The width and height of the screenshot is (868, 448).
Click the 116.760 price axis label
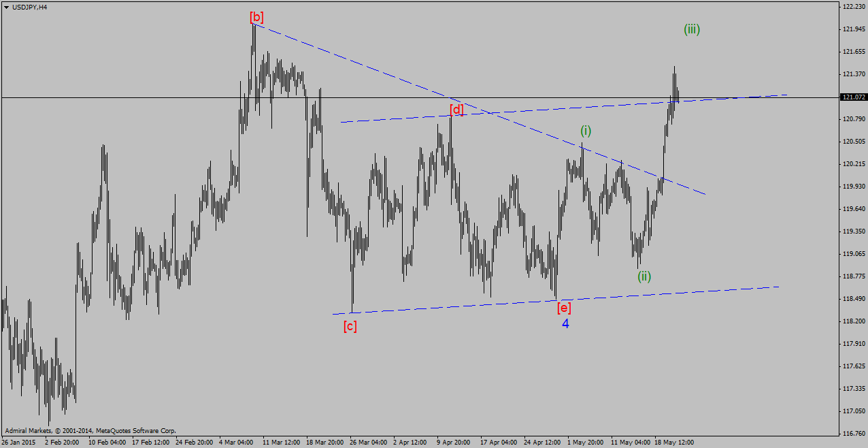pyautogui.click(x=853, y=433)
